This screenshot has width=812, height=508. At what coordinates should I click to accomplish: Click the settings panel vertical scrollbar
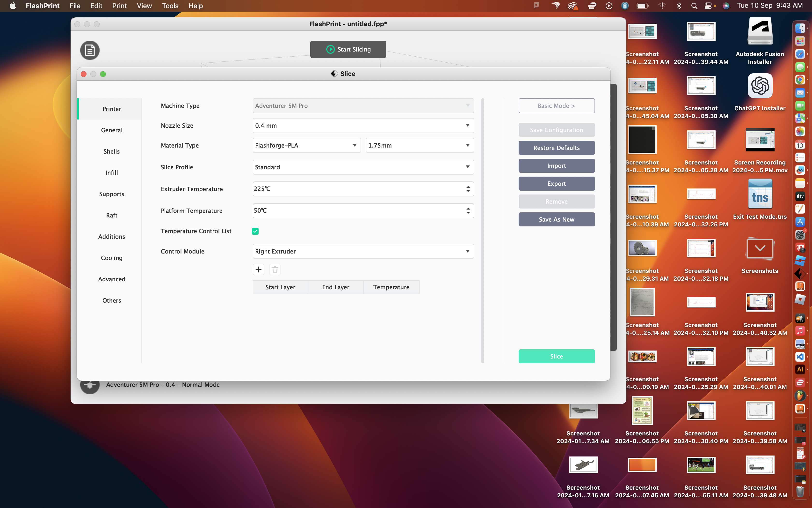[483, 231]
